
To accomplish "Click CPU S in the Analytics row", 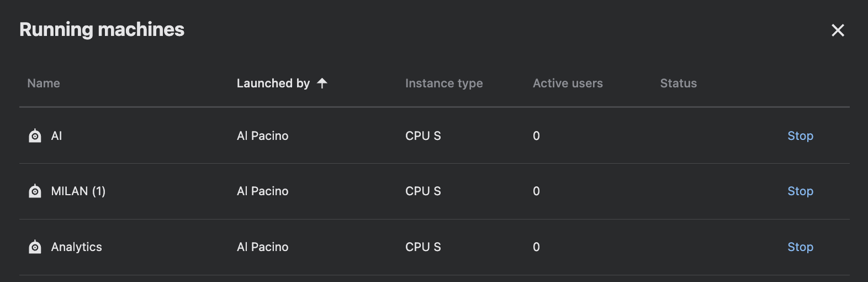I will coord(423,247).
